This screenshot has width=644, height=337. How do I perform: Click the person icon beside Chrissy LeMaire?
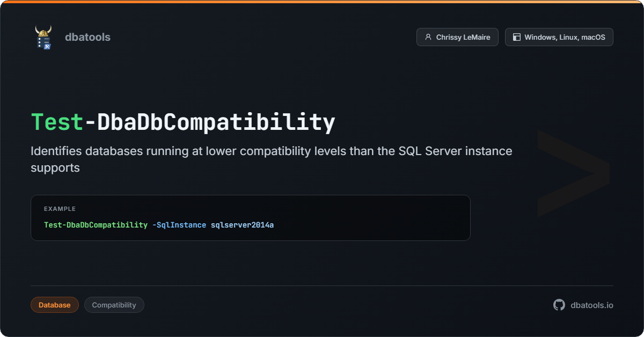[428, 37]
